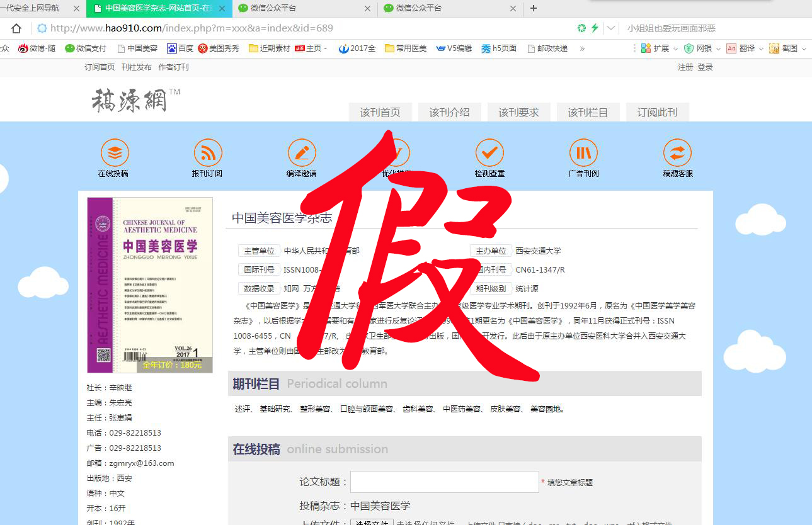Expand the 扩展 dropdown arrow
Image resolution: width=812 pixels, height=525 pixels.
coord(675,48)
